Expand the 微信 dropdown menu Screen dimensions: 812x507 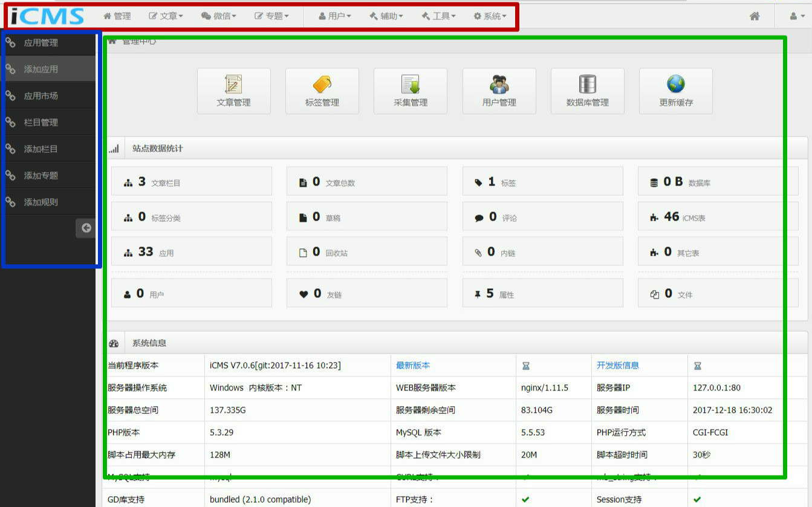[219, 16]
